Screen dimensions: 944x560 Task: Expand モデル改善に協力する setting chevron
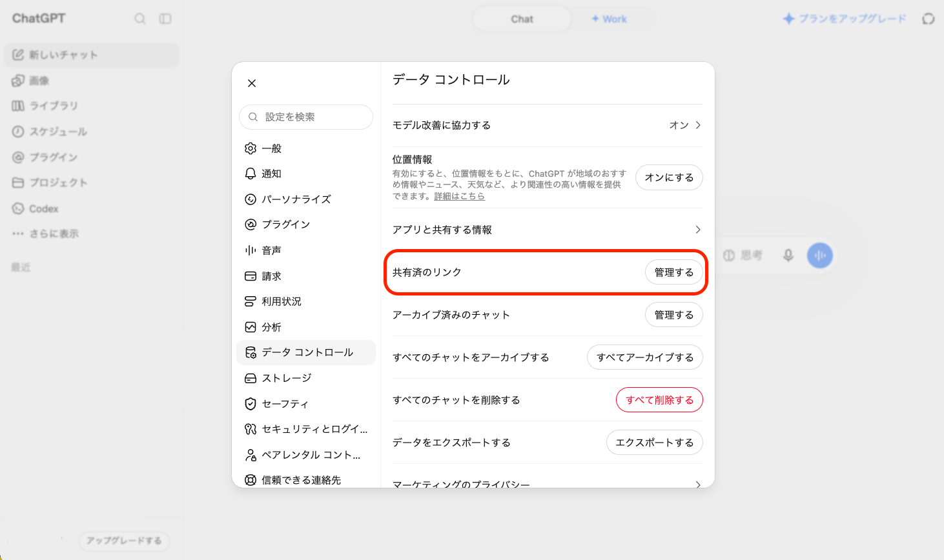pos(698,125)
